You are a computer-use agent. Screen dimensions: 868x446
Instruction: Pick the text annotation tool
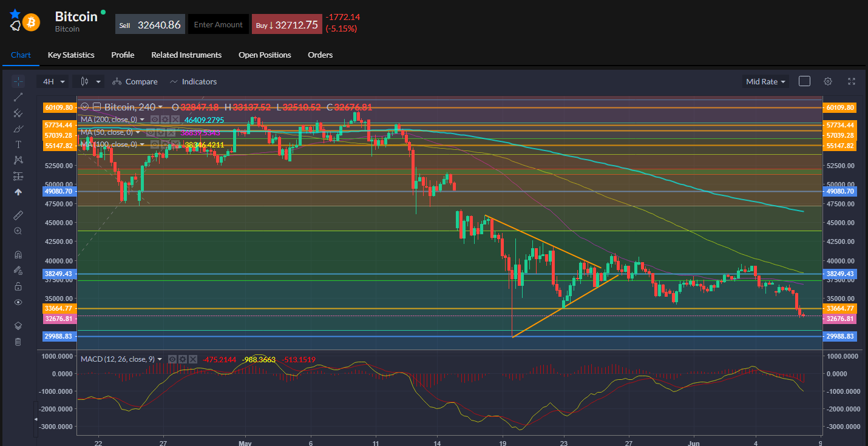18,144
